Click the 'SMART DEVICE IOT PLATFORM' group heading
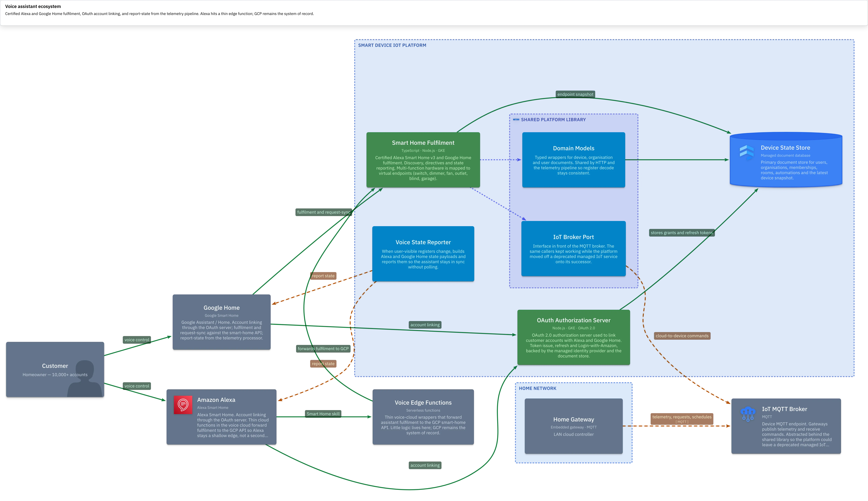Image resolution: width=868 pixels, height=501 pixels. point(392,45)
